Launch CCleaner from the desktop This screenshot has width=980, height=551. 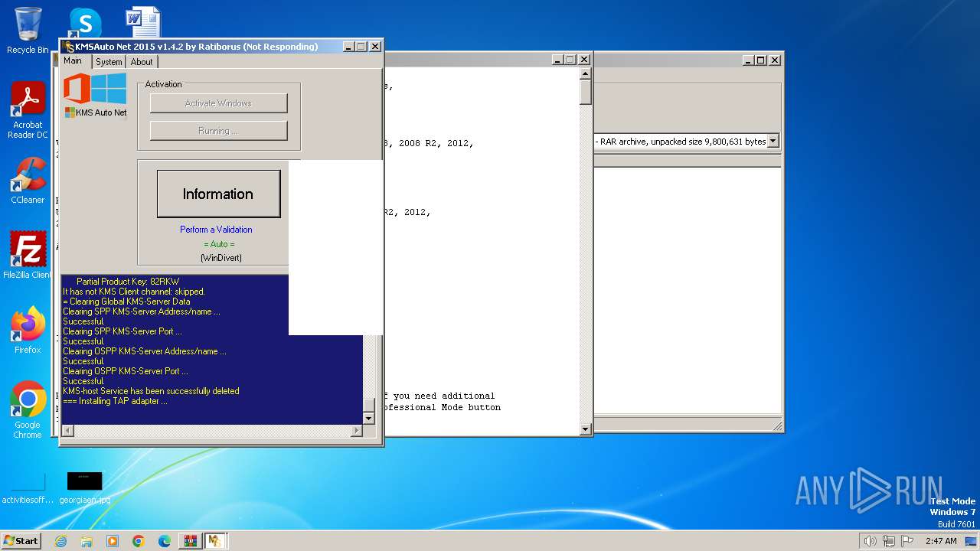(28, 181)
